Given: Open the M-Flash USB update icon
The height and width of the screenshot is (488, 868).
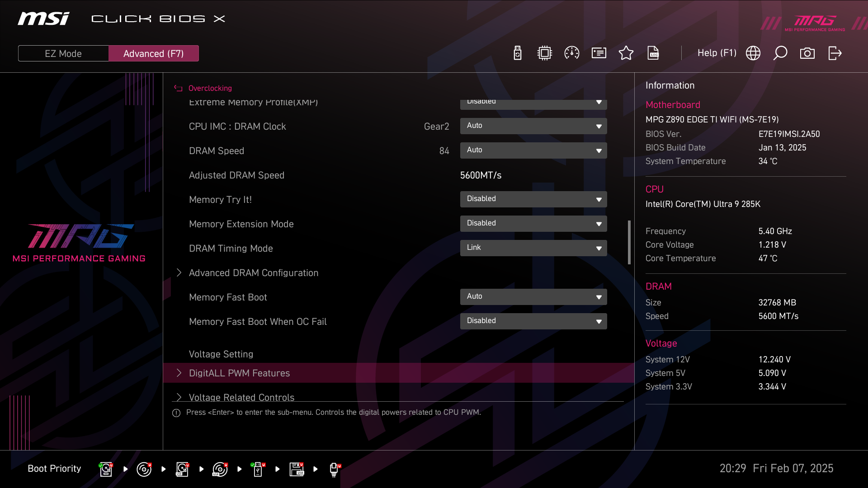Looking at the screenshot, I should [518, 53].
